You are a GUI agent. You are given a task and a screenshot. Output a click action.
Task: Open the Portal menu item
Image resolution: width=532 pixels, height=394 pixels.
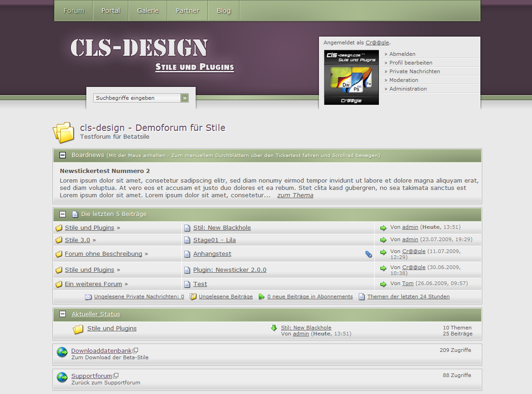point(111,11)
